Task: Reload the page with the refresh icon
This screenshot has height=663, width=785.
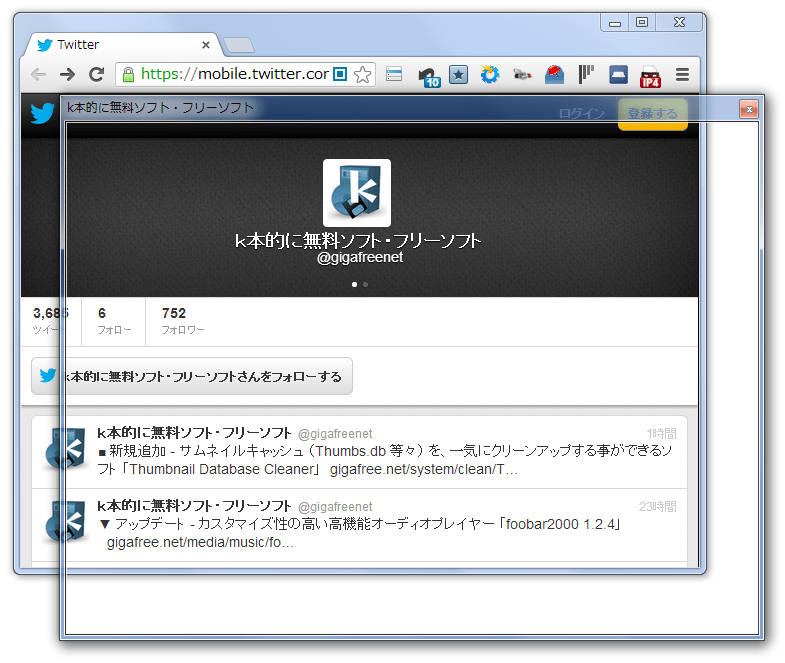Action: pyautogui.click(x=97, y=75)
